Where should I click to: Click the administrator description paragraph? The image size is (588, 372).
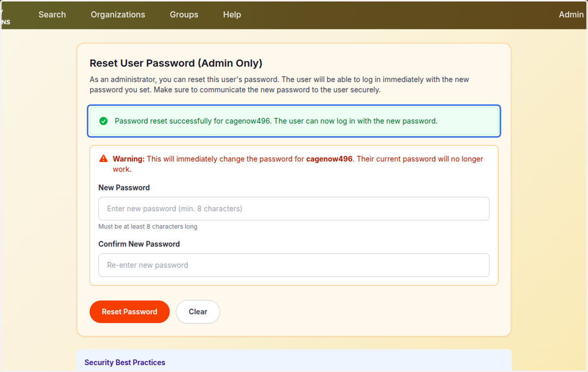[280, 85]
